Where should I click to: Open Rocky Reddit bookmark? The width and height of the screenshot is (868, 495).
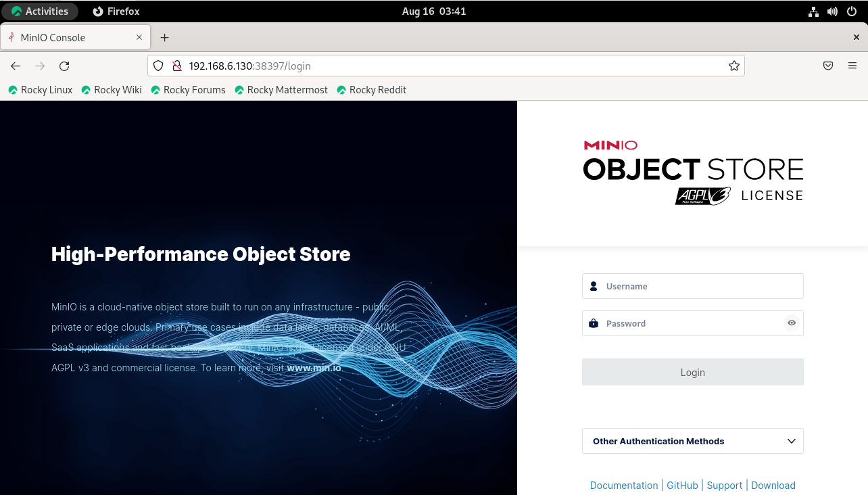coord(371,90)
